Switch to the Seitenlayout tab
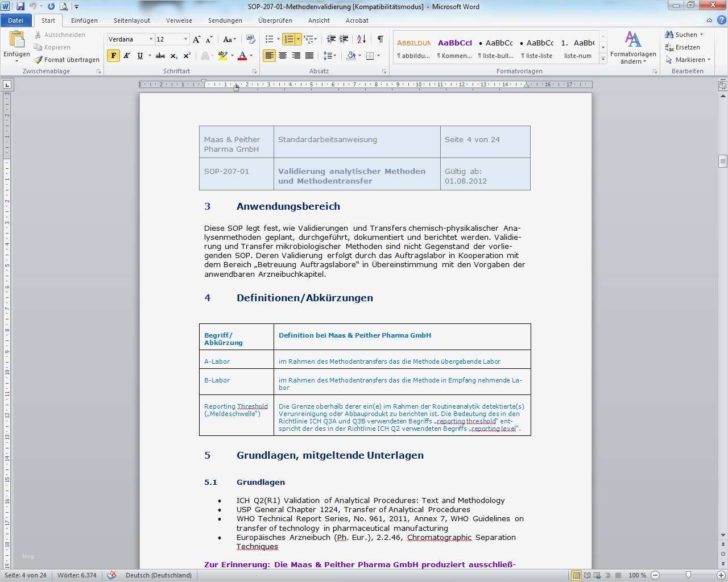 tap(132, 20)
